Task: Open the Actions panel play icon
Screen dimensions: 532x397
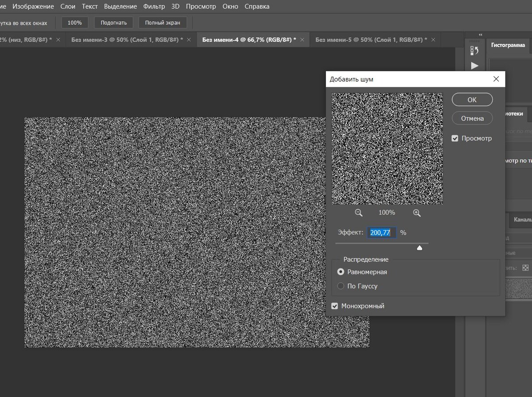Action: coord(474,66)
